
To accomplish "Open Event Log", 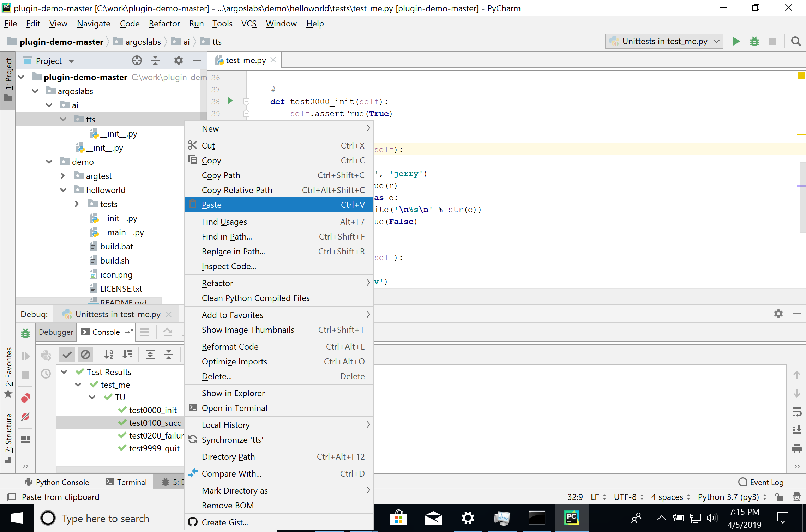I will [x=761, y=482].
